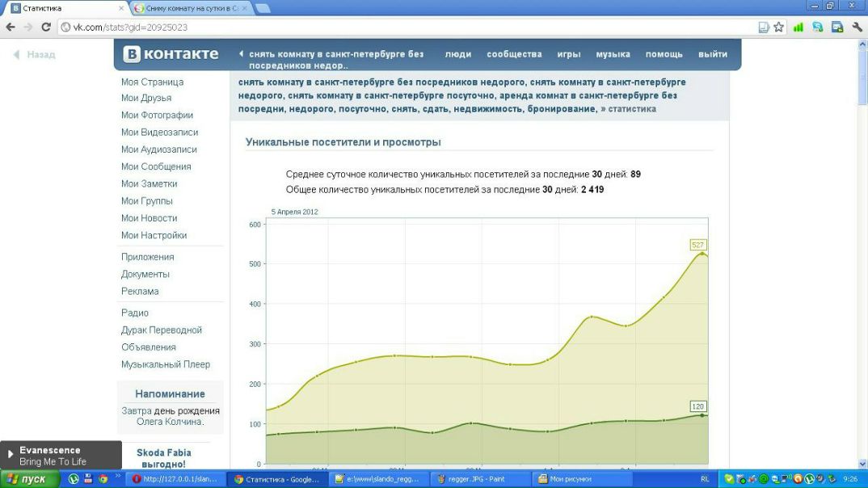
Task: Open 'музыка' in the top menu
Action: coord(613,54)
